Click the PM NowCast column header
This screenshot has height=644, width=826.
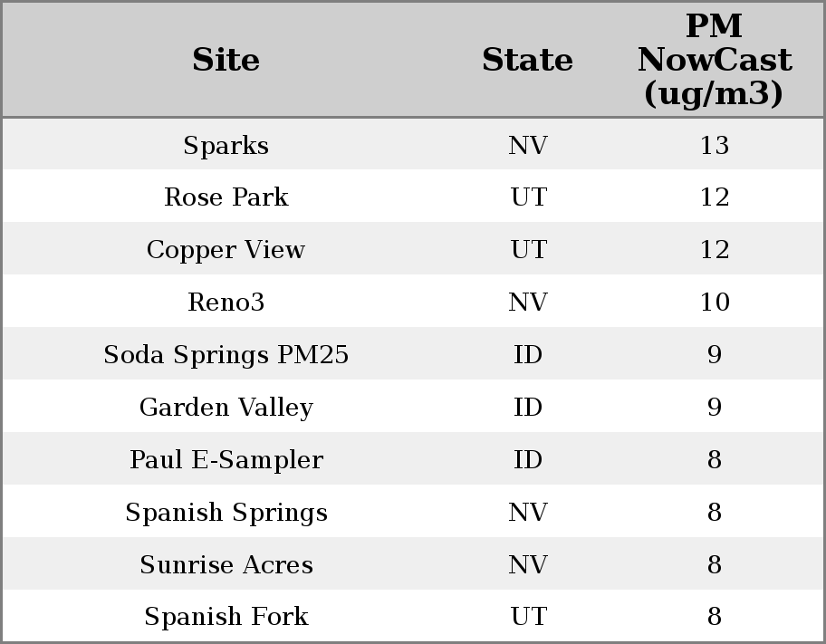point(714,60)
